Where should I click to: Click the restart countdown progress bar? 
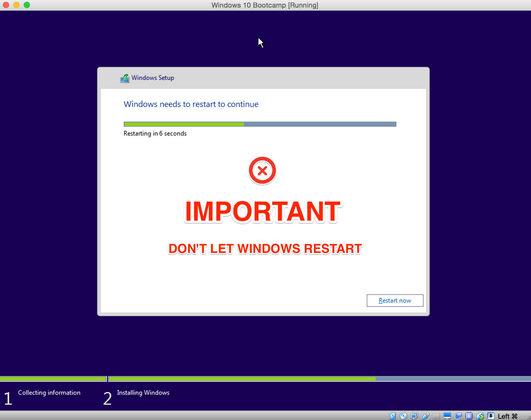tap(260, 124)
